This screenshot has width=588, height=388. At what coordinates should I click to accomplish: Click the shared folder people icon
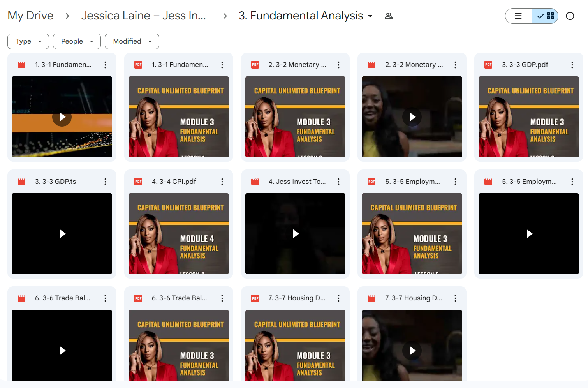pos(389,16)
